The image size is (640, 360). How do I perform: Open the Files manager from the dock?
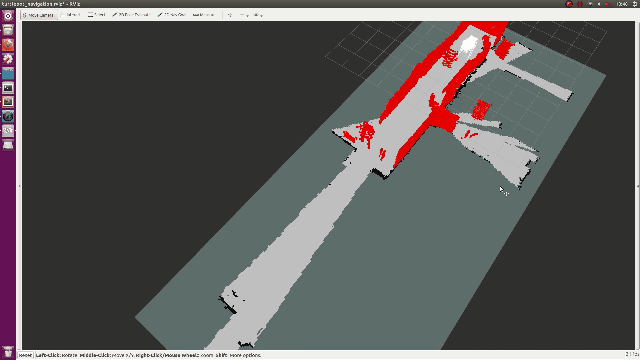[8, 30]
